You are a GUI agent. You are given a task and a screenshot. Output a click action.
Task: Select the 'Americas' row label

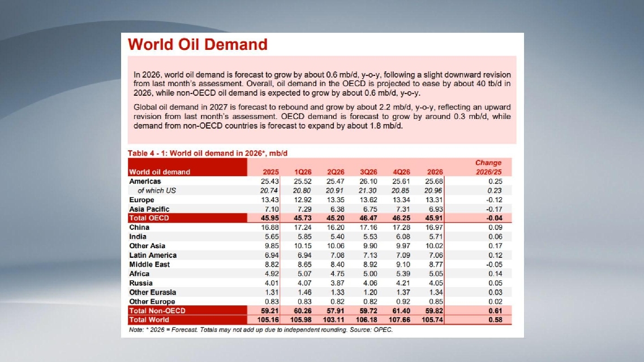pyautogui.click(x=145, y=181)
